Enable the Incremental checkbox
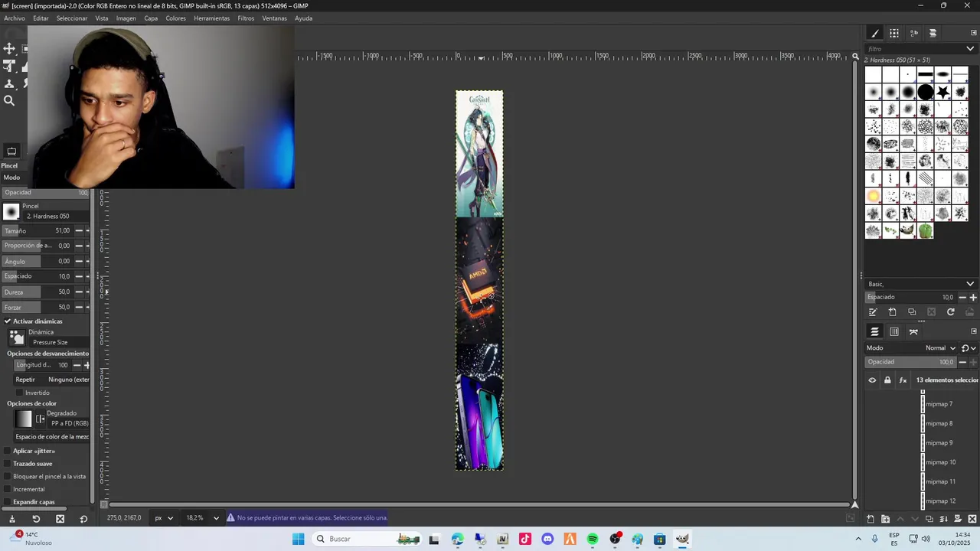Image resolution: width=980 pixels, height=551 pixels. coord(8,489)
